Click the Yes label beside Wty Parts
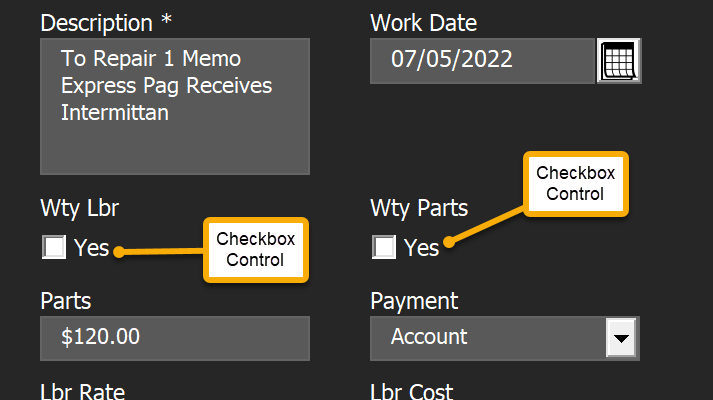713x400 pixels. [421, 248]
